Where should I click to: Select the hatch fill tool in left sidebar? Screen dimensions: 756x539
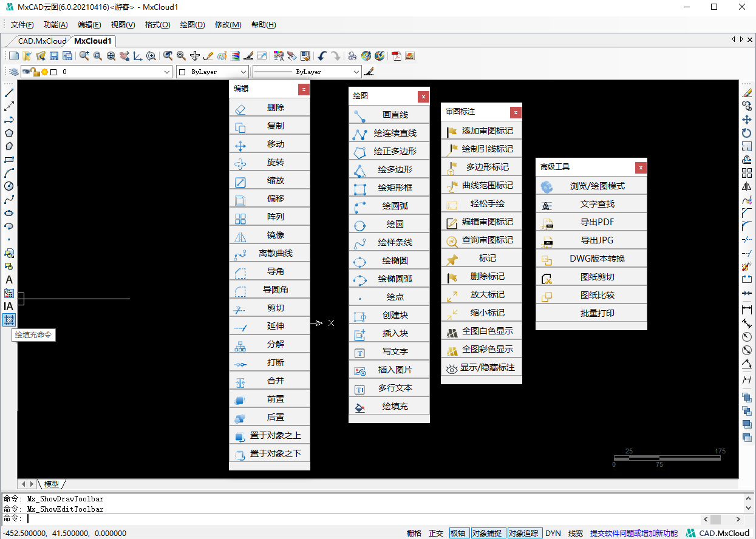click(9, 320)
